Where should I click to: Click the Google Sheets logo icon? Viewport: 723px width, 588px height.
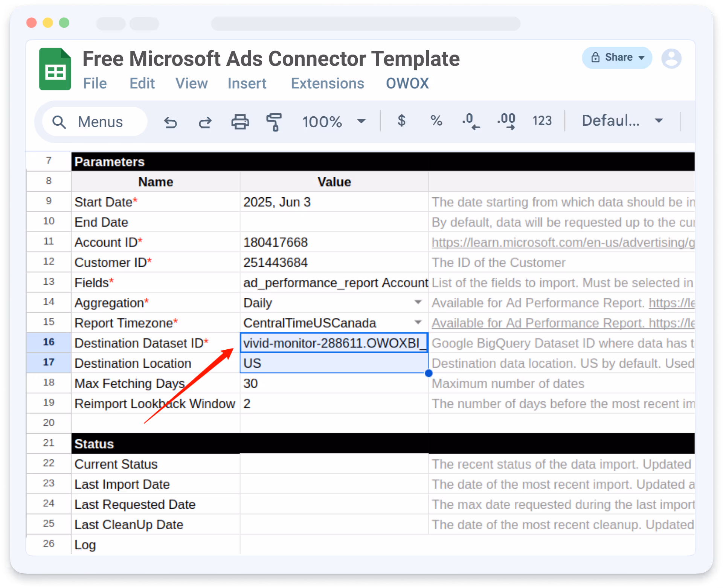coord(55,69)
